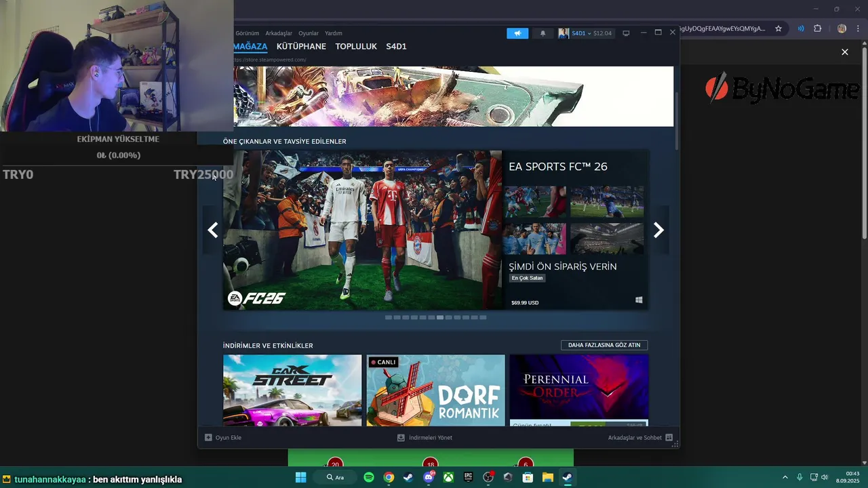868x488 pixels.
Task: Open Chrome profile avatar
Action: click(842, 28)
